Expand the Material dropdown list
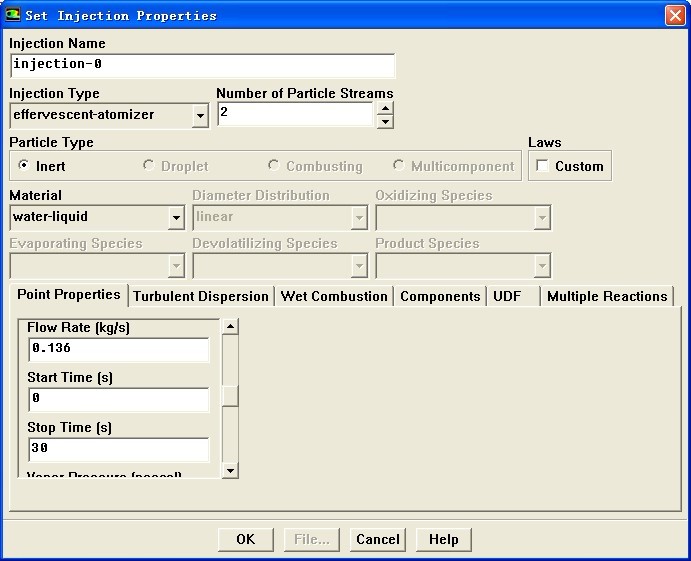691x561 pixels. (x=176, y=217)
